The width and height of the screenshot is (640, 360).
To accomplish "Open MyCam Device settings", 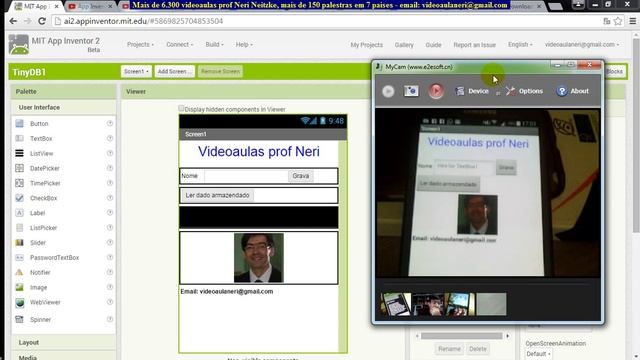I will (x=472, y=91).
